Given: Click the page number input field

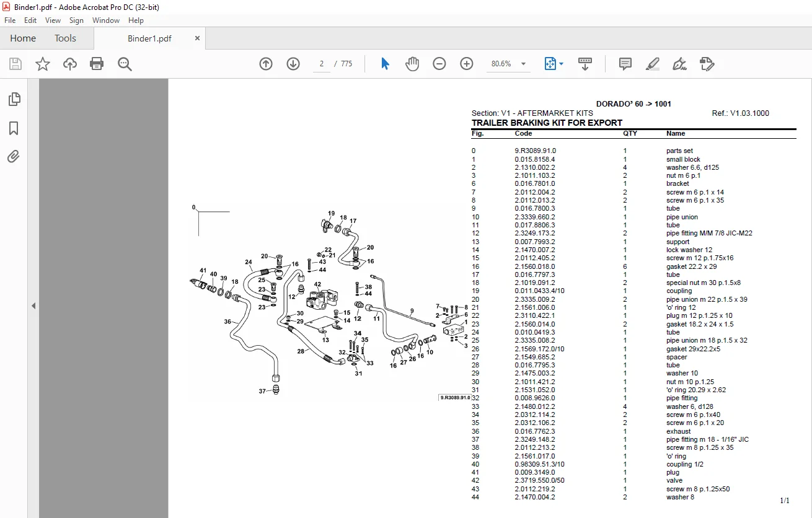Looking at the screenshot, I should click(x=322, y=64).
